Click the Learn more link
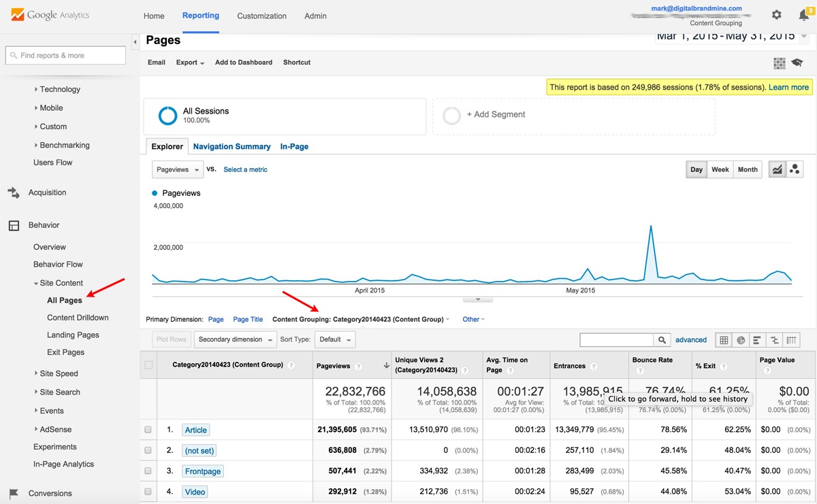Image resolution: width=817 pixels, height=504 pixels. point(788,87)
